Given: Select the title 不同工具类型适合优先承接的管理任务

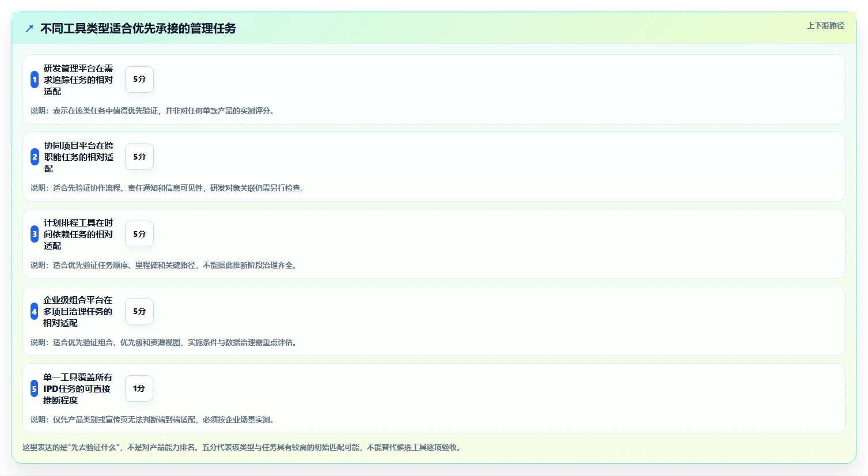Looking at the screenshot, I should [138, 29].
